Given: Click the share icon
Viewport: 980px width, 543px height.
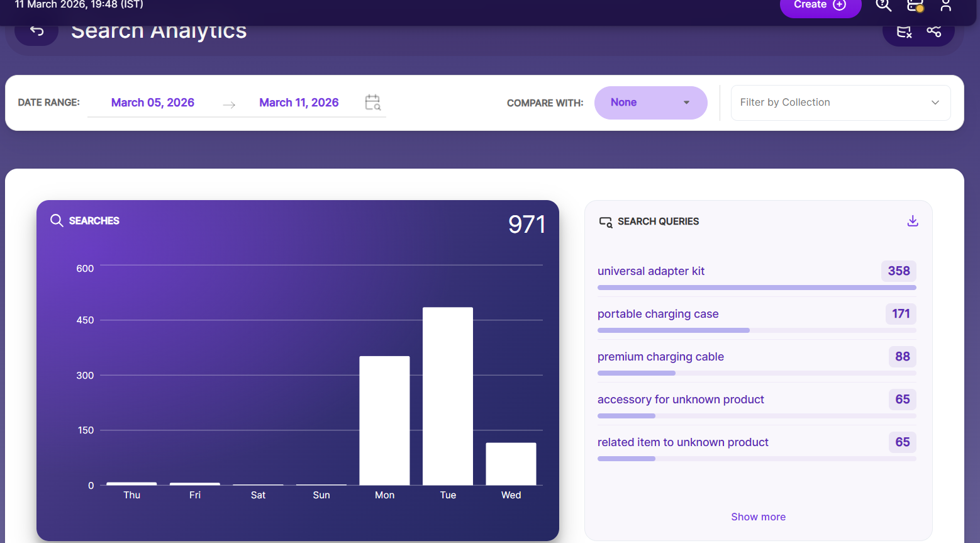Looking at the screenshot, I should click(x=934, y=31).
